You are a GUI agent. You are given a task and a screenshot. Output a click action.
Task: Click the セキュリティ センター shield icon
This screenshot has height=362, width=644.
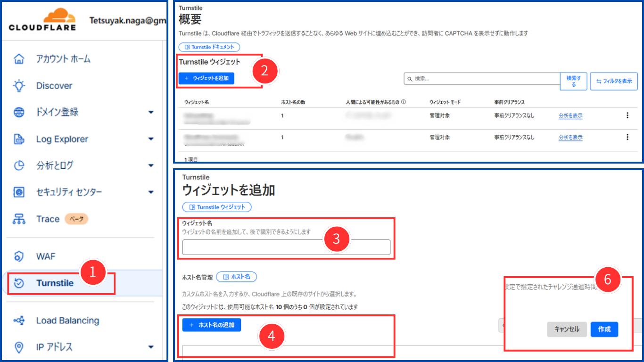(x=19, y=192)
